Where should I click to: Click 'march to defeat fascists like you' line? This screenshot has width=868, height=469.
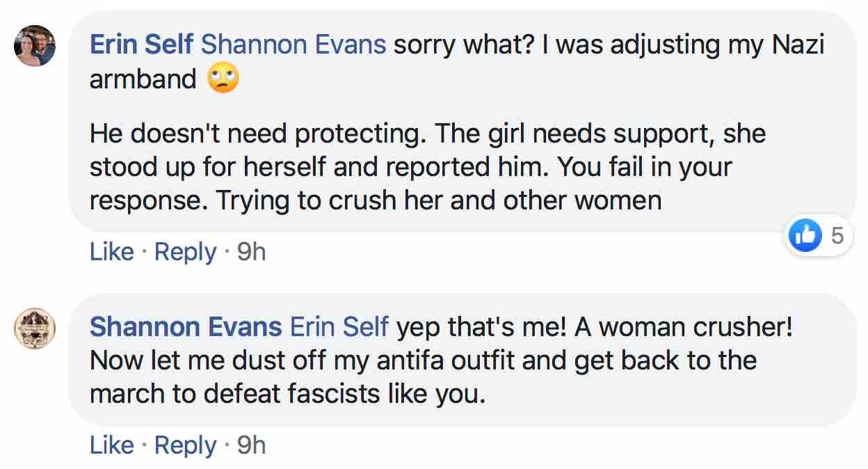(x=287, y=394)
